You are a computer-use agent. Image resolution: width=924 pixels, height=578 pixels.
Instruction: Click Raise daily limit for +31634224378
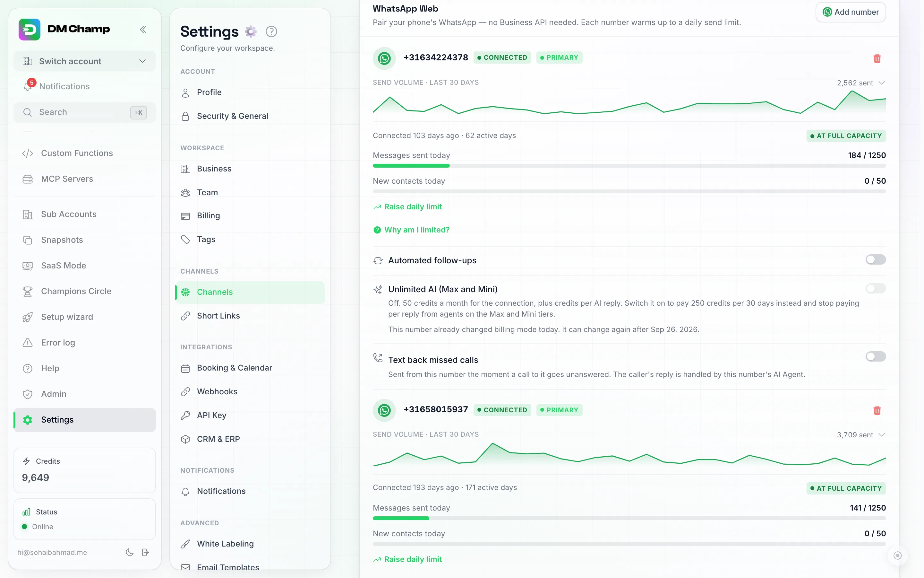point(407,207)
